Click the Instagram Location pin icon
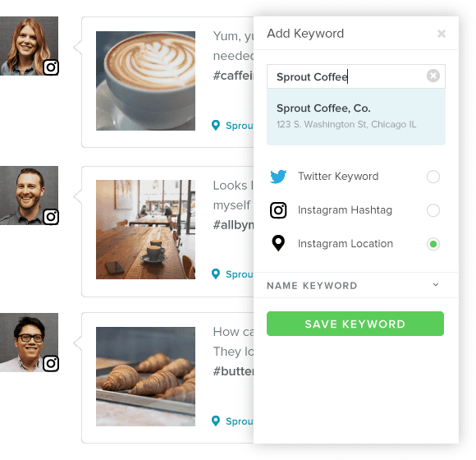476x460 pixels. (x=278, y=243)
